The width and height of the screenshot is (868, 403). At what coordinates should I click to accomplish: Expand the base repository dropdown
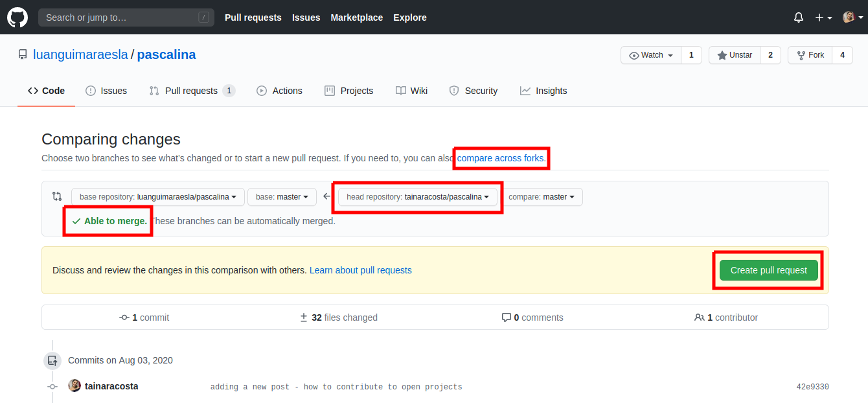coord(157,197)
